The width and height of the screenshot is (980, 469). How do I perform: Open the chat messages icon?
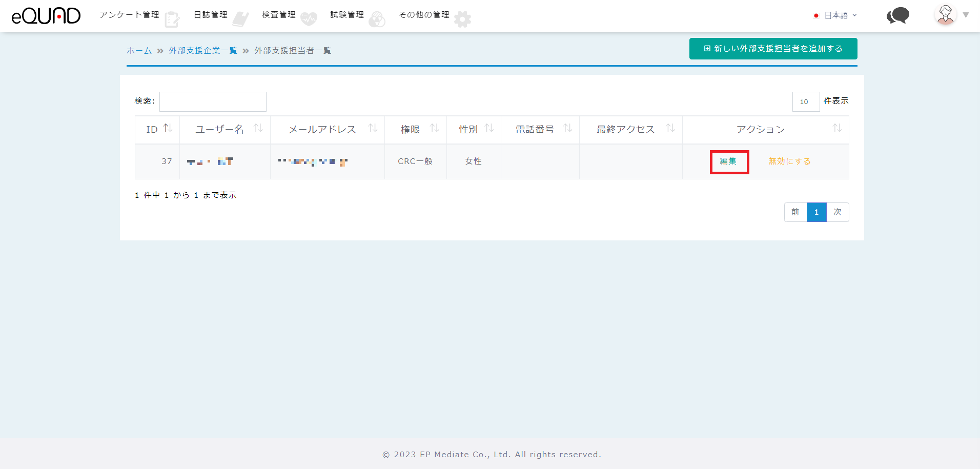(897, 16)
